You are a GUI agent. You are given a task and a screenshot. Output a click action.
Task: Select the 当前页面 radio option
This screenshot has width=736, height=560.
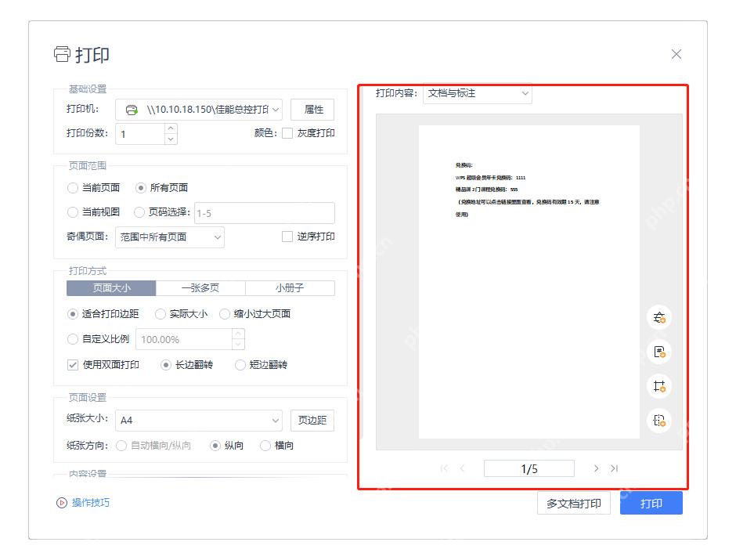(x=73, y=188)
